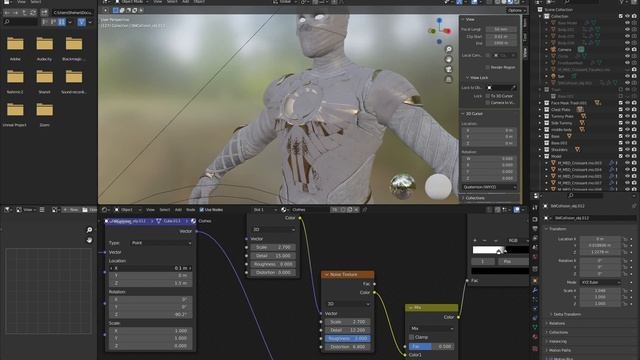
Task: Open the Type dropdown in Mapping node
Action: [161, 243]
